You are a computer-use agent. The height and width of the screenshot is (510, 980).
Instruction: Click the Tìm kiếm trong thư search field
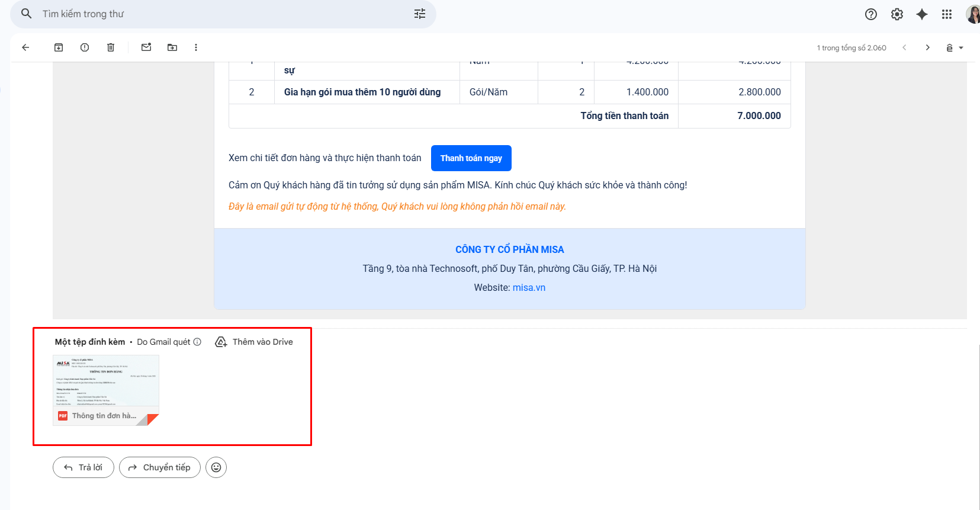223,14
